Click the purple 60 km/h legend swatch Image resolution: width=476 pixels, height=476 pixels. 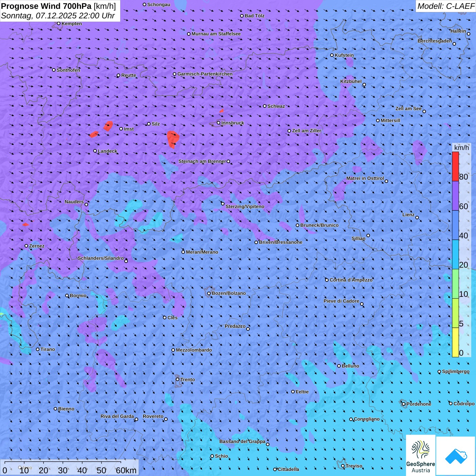pyautogui.click(x=455, y=196)
